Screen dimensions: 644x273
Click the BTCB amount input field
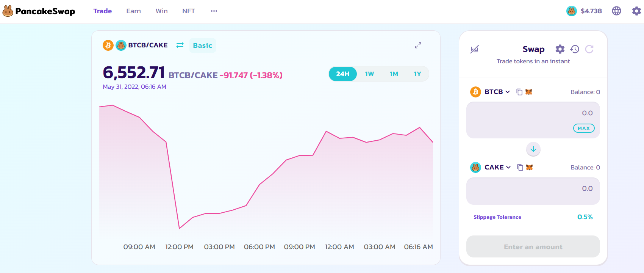(533, 120)
